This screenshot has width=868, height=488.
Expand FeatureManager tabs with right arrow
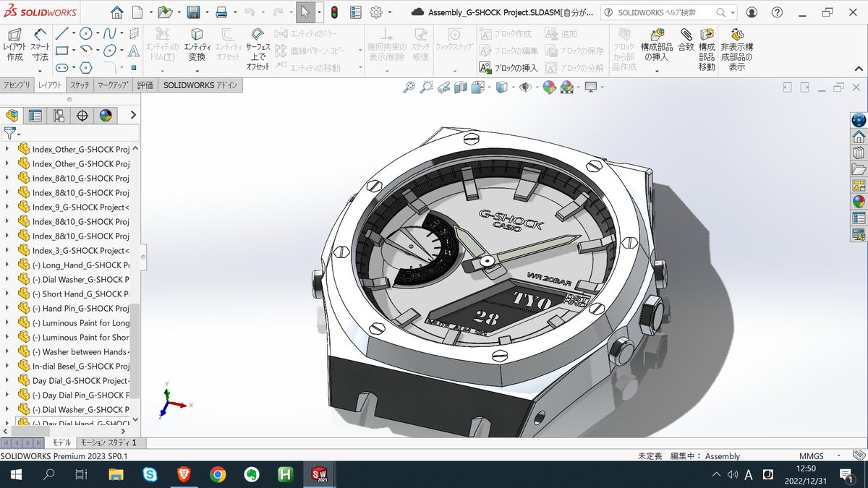click(134, 116)
